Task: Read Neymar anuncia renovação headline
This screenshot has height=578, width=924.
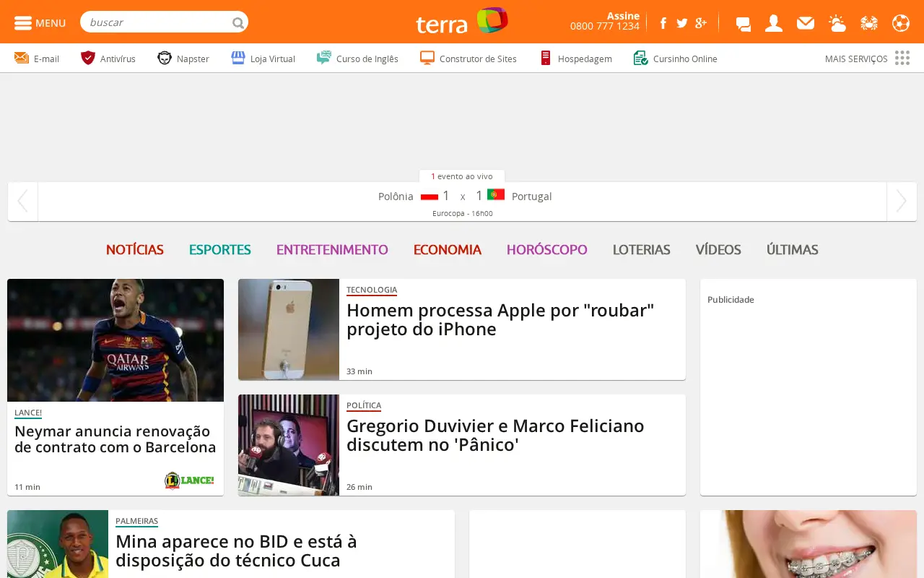Action: 115,439
